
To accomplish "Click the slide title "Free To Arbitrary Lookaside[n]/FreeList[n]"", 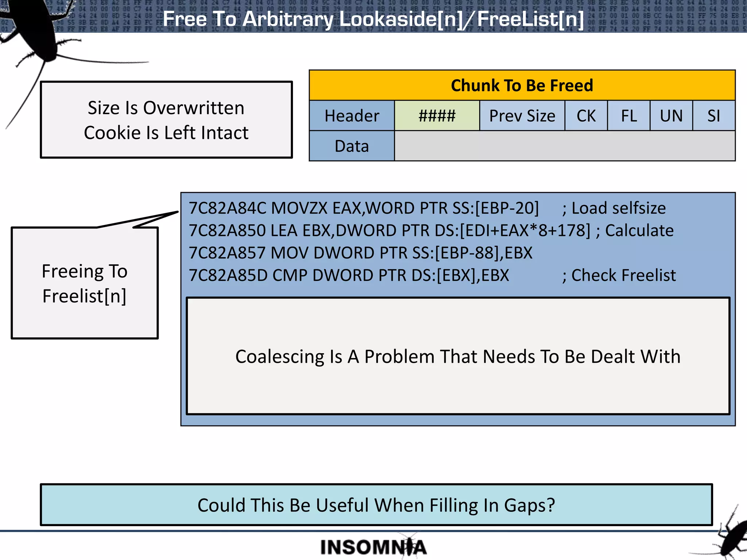I will (x=373, y=19).
